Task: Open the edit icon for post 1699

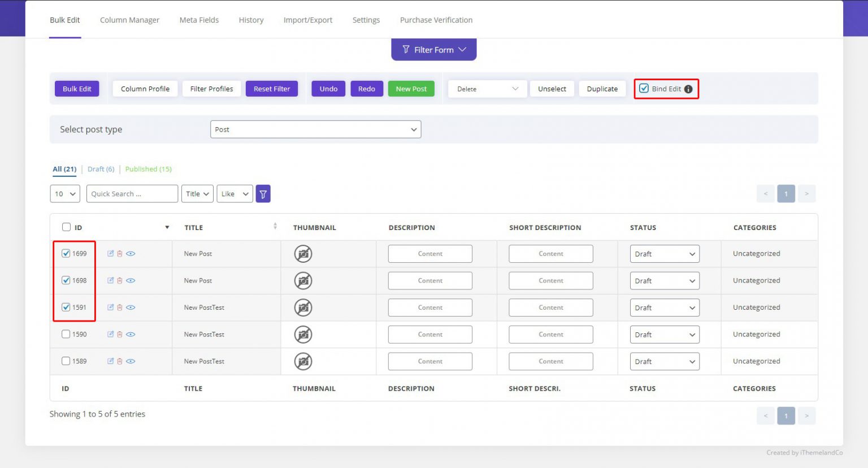Action: (111, 253)
